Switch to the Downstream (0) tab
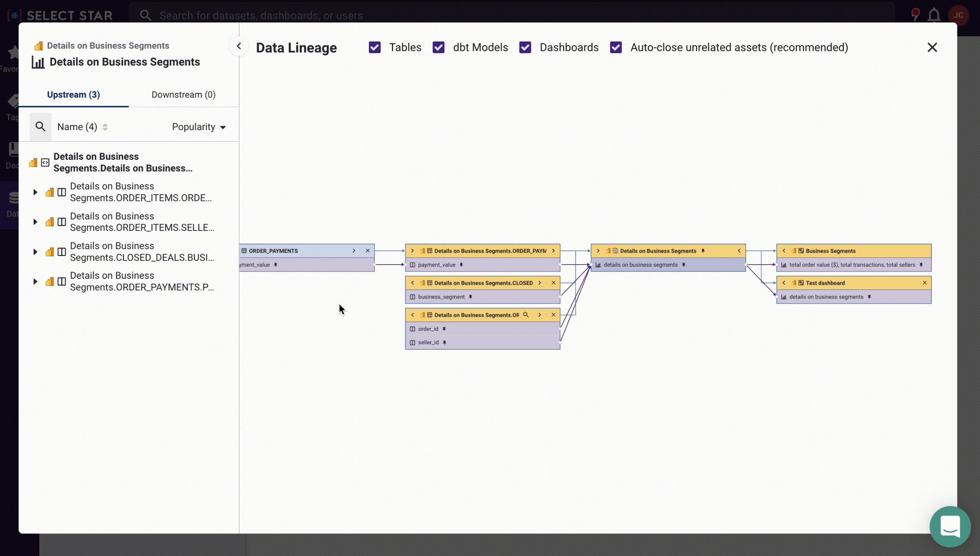Viewport: 980px width, 556px height. coord(183,94)
